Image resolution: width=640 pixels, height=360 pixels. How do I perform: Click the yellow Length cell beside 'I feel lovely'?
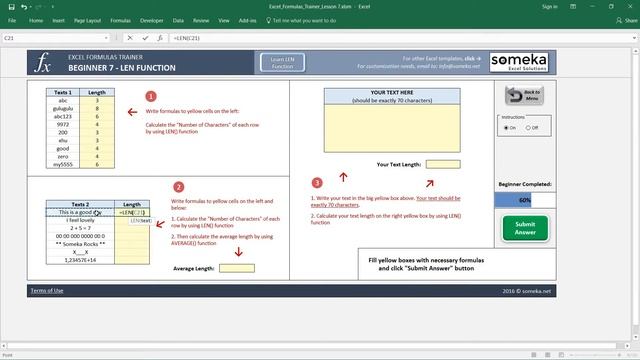[x=132, y=220]
